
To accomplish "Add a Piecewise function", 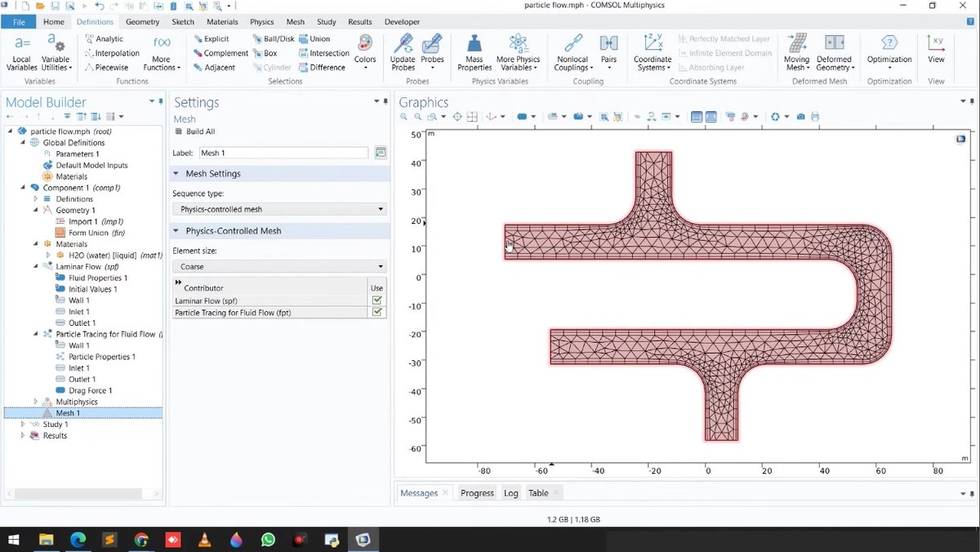I will 106,68.
